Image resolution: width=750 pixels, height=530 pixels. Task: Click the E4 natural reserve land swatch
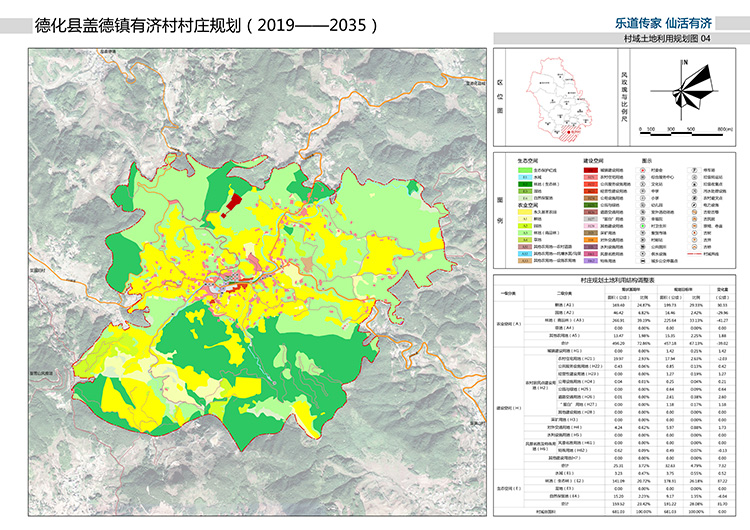click(x=525, y=198)
